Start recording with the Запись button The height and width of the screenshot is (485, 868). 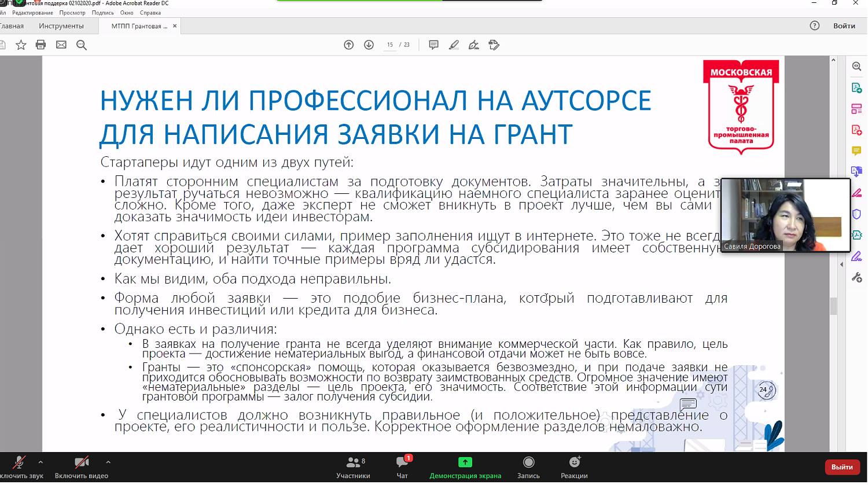[528, 468]
